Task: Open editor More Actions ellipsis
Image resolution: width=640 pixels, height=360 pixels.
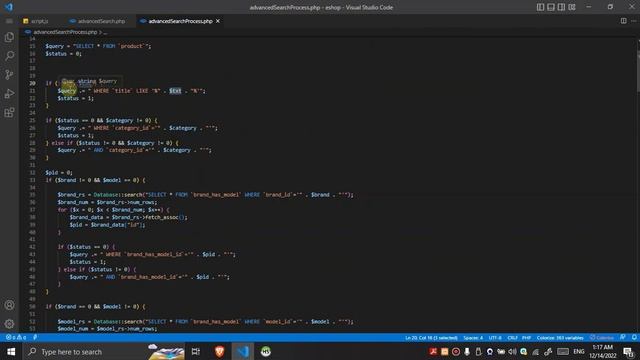Action: point(634,21)
